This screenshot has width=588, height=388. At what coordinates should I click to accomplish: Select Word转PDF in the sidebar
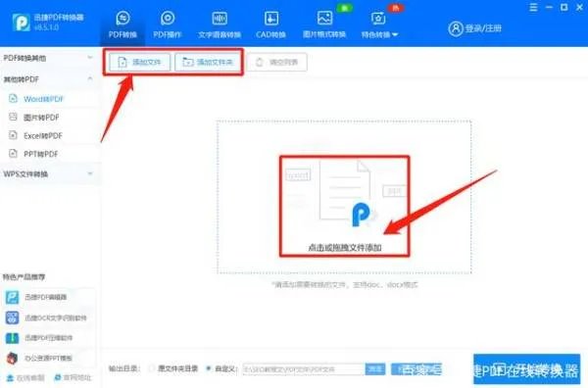[x=43, y=99]
